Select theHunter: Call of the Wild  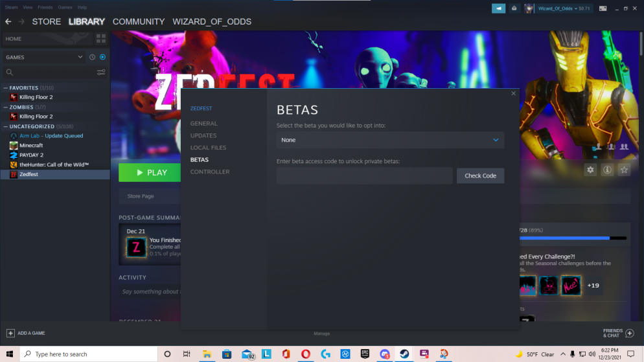click(x=55, y=164)
